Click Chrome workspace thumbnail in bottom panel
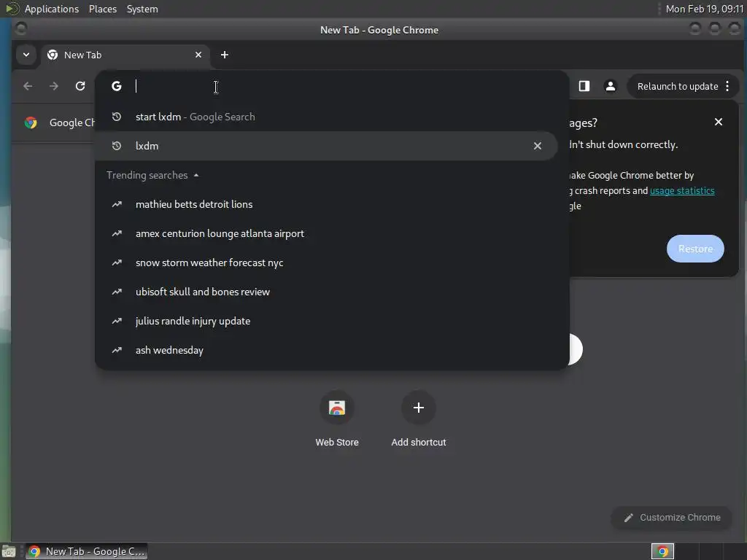The image size is (747, 560). coord(662,551)
